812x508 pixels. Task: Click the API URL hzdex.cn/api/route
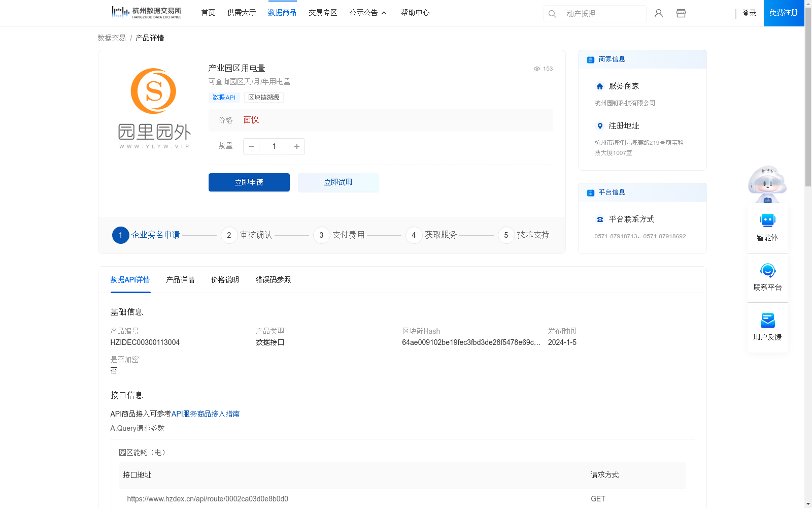[208, 499]
